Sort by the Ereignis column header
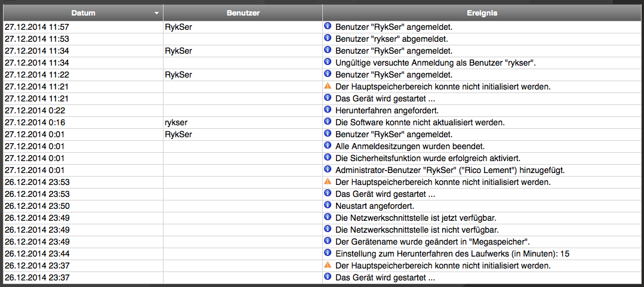The height and width of the screenshot is (287, 644). coord(482,13)
